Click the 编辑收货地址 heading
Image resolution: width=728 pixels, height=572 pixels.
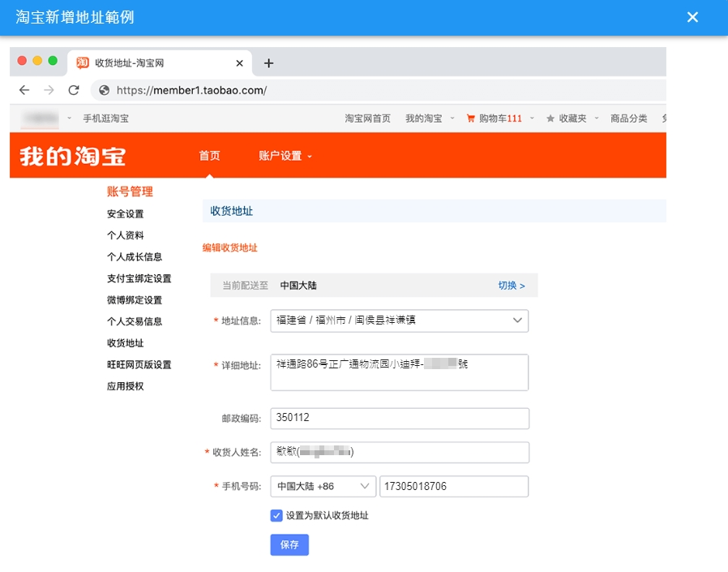point(229,247)
